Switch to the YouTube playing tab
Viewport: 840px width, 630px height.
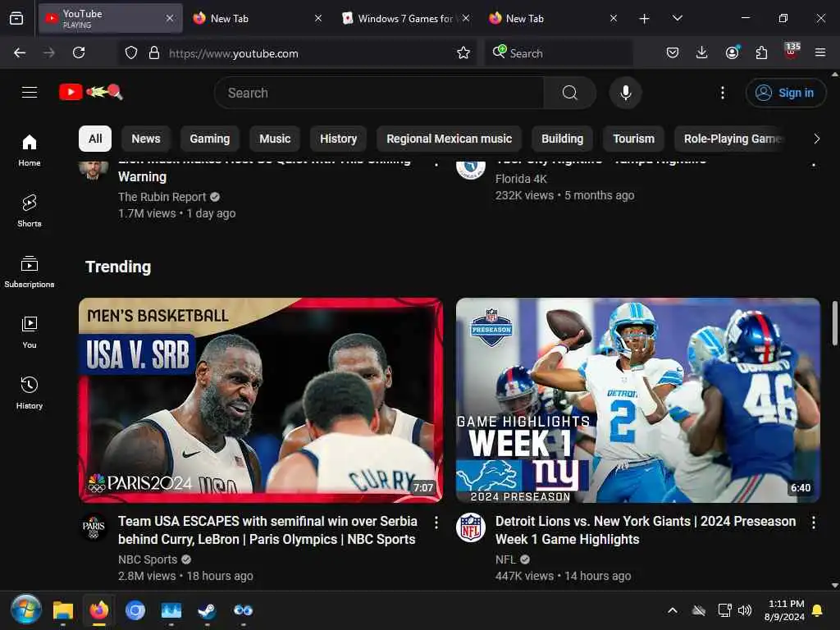click(x=110, y=19)
